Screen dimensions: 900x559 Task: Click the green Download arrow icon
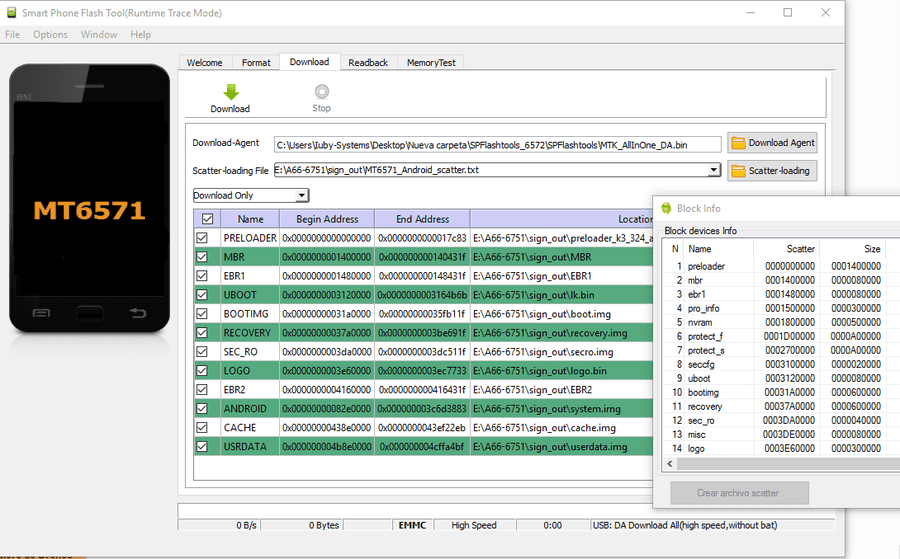point(231,92)
